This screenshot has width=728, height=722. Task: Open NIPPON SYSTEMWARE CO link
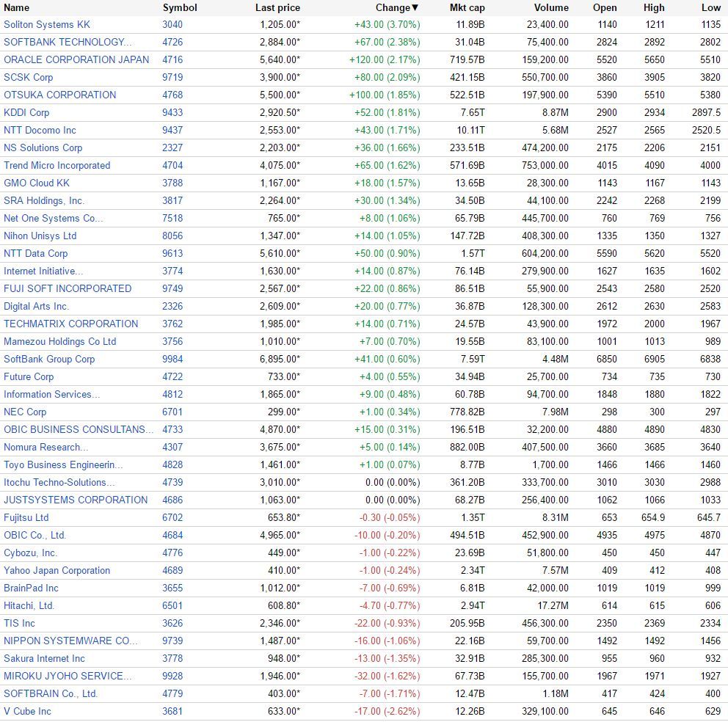71,642
